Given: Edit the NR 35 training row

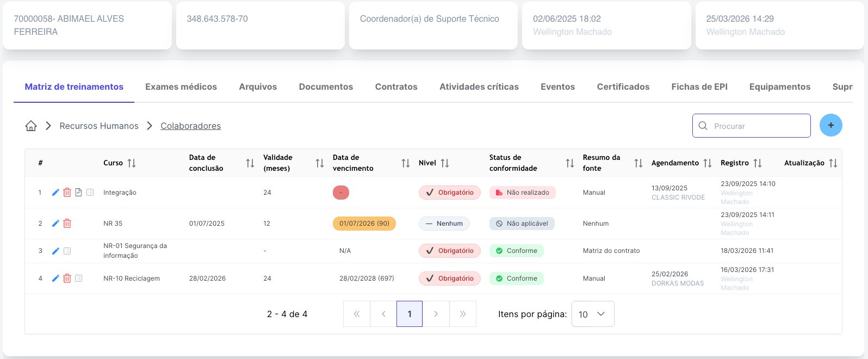Looking at the screenshot, I should [55, 224].
